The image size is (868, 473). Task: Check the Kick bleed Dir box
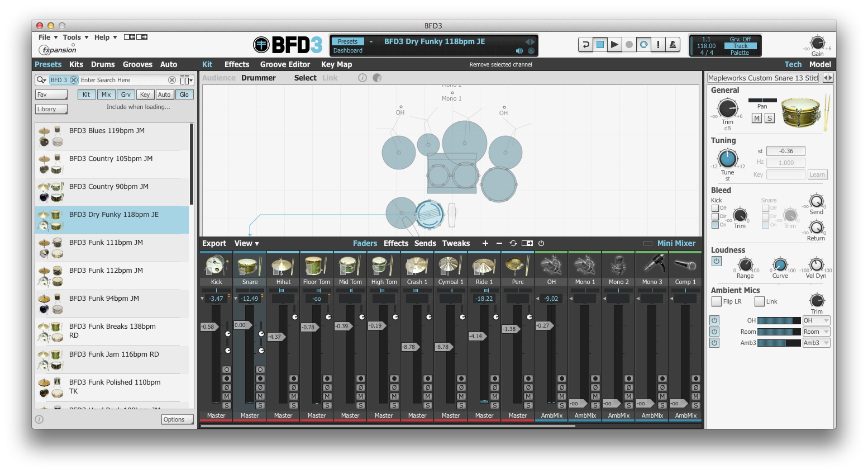tap(715, 216)
